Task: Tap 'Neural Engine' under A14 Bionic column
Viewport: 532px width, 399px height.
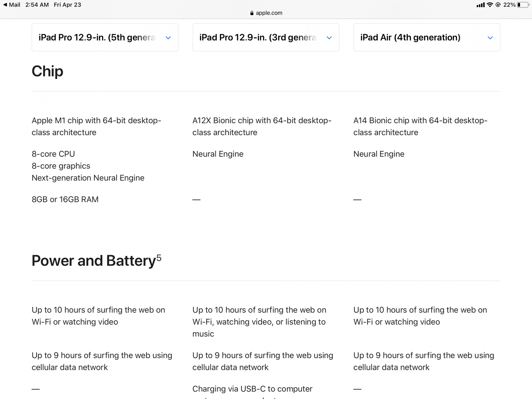Action: (379, 154)
